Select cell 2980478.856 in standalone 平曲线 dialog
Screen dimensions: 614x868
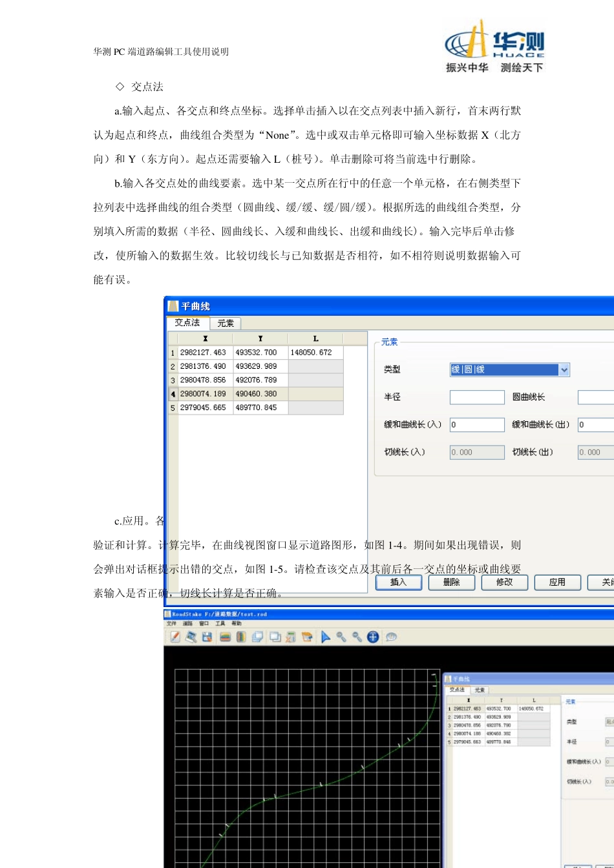[x=206, y=380]
